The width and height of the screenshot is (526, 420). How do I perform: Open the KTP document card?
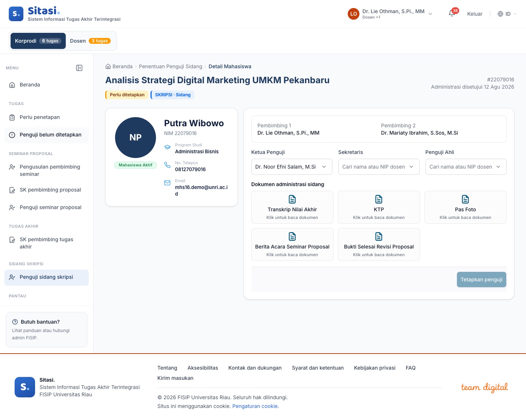(379, 207)
